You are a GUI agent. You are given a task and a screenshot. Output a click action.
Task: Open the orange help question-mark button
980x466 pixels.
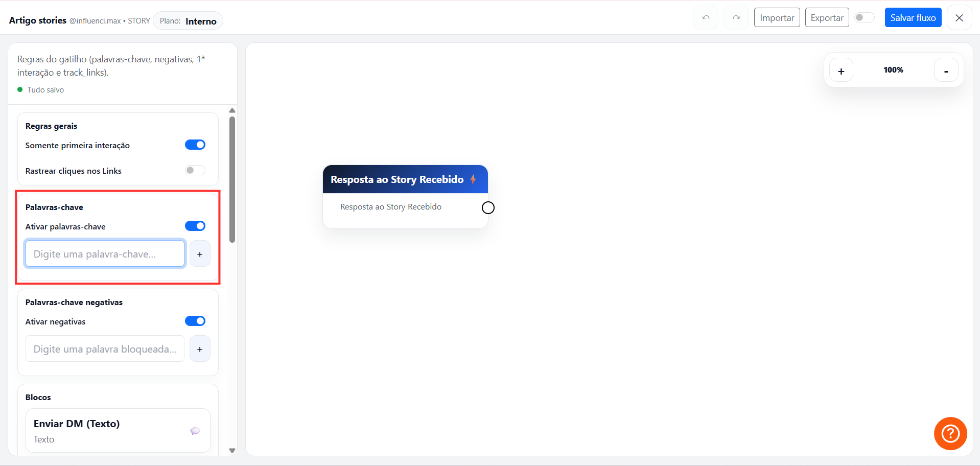pyautogui.click(x=950, y=434)
